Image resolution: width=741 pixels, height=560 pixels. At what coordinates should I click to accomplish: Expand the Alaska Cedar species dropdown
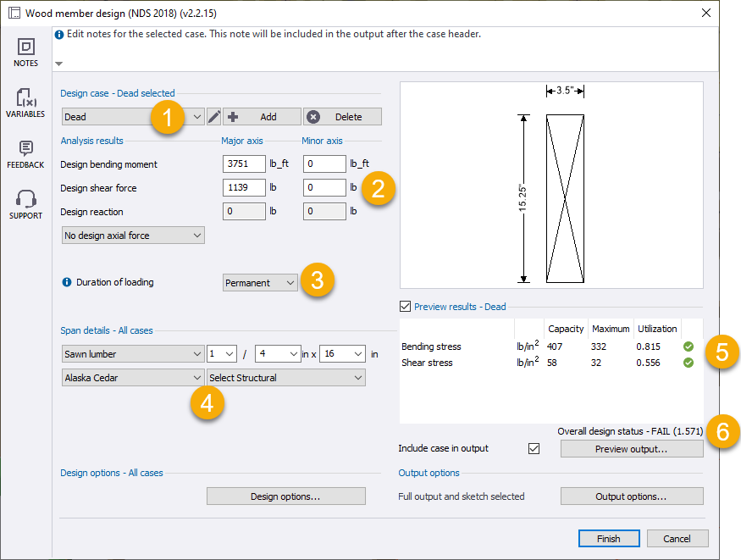(x=133, y=378)
